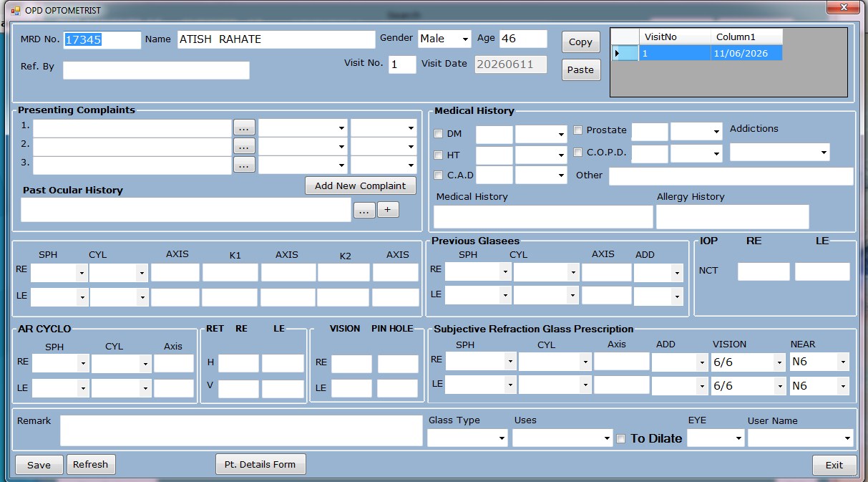Open the Pt. Details Form
The width and height of the screenshot is (868, 482).
[260, 464]
